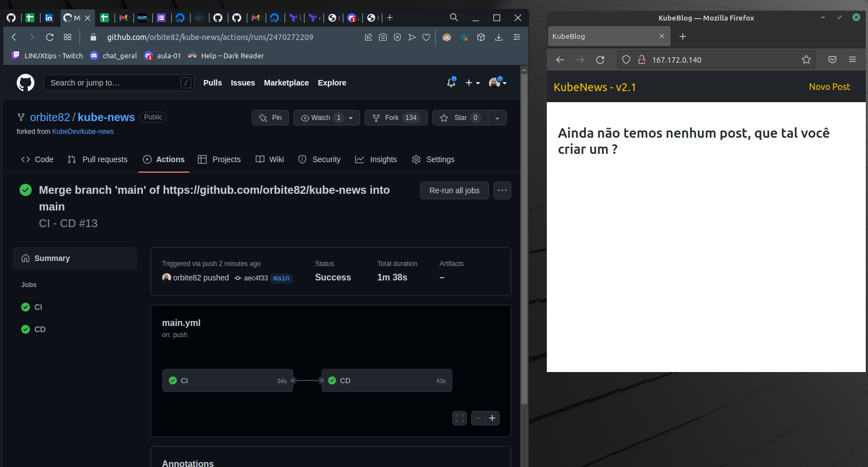Open LINUXtips - Twitch bookmark
This screenshot has height=467, width=868.
47,56
